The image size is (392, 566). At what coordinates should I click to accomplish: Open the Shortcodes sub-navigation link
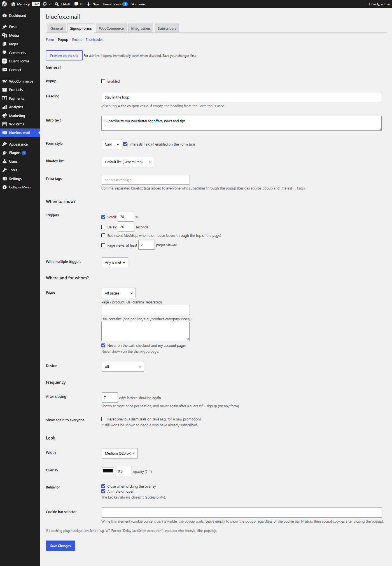[x=94, y=39]
